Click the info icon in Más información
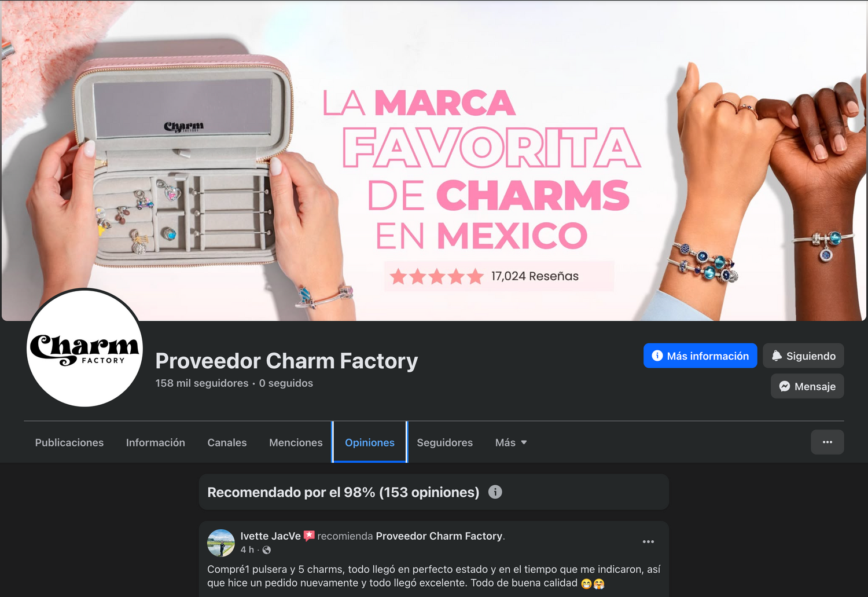The width and height of the screenshot is (868, 597). 657,356
